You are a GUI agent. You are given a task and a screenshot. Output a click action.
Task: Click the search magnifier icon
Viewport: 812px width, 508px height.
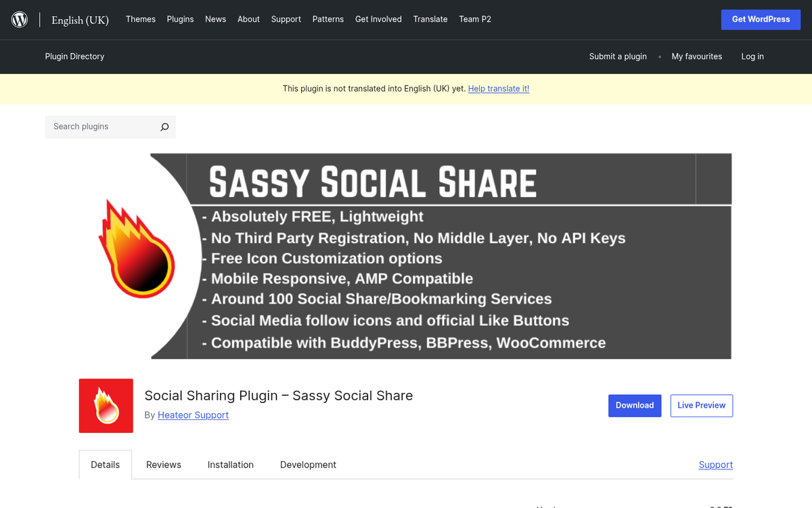coord(164,127)
